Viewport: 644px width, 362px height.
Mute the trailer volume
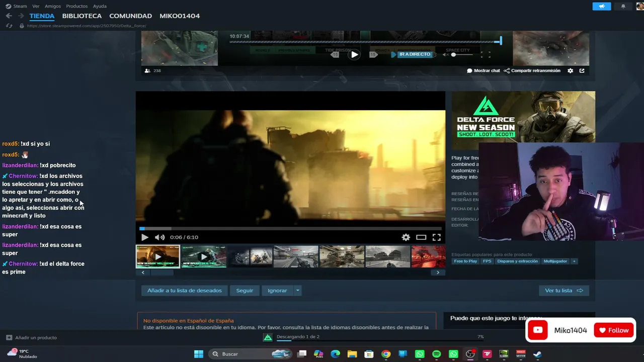159,237
